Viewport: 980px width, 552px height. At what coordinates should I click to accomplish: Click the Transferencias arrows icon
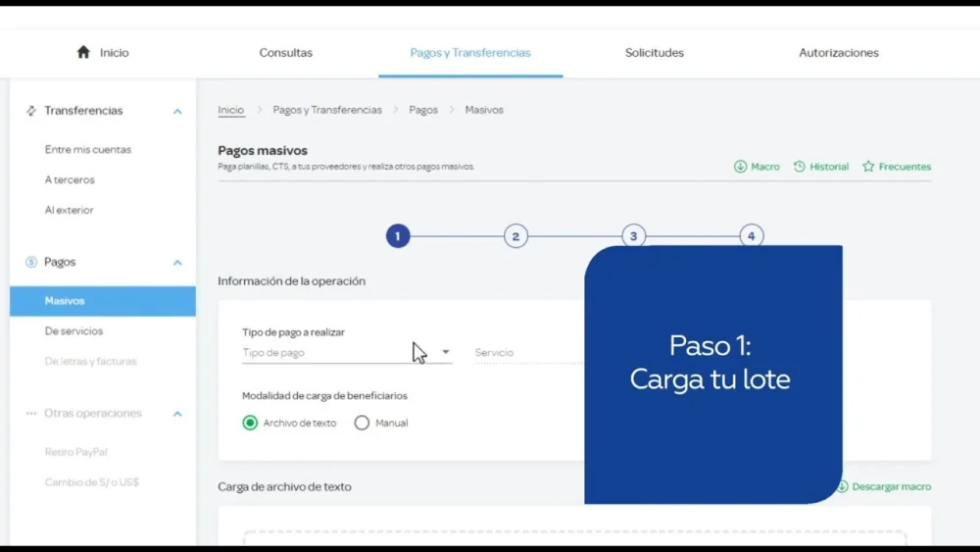pos(31,111)
